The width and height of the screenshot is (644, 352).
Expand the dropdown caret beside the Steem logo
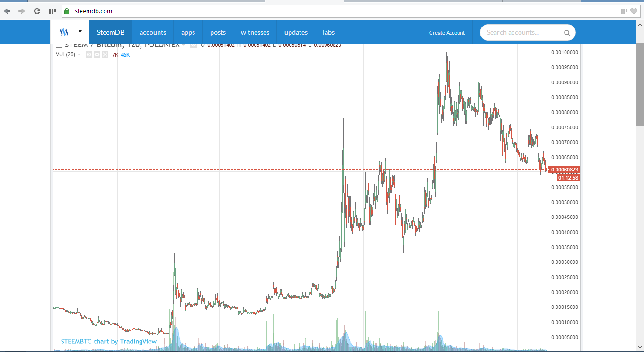tap(80, 32)
